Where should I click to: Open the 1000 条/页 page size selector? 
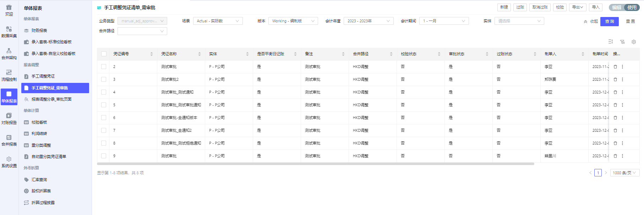point(624,173)
